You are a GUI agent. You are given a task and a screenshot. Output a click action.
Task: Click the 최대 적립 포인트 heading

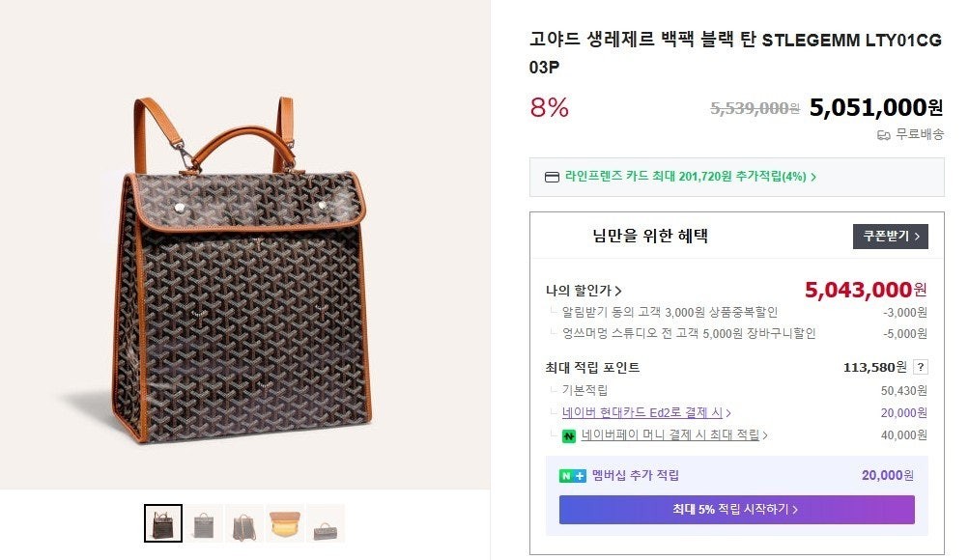pyautogui.click(x=592, y=367)
